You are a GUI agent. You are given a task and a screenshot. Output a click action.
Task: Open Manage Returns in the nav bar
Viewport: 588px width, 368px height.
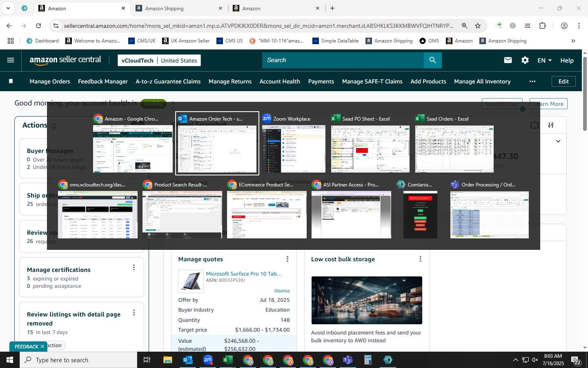(230, 81)
